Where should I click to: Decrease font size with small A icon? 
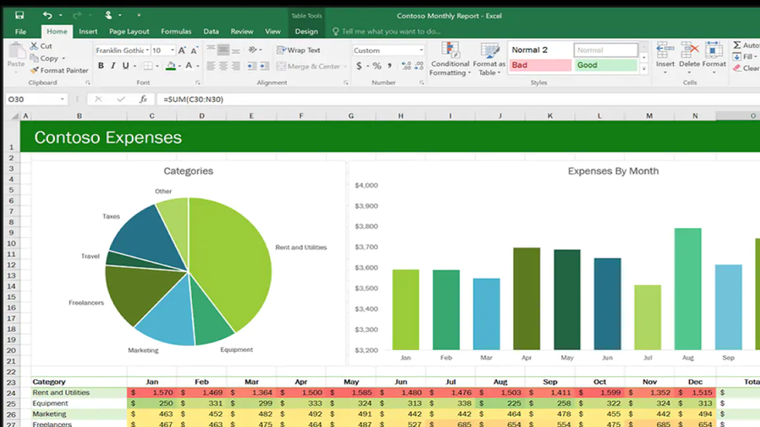pos(194,50)
